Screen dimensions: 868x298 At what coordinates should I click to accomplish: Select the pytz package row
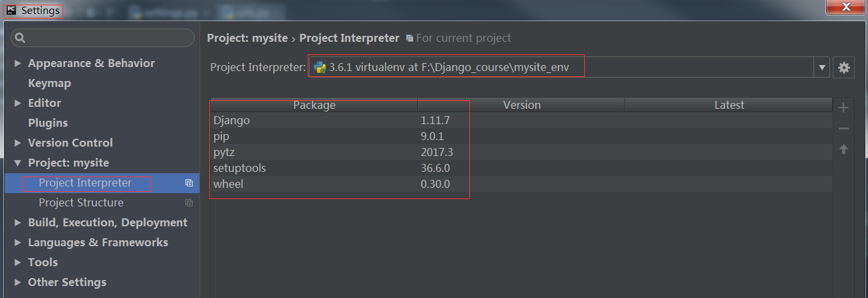click(521, 153)
